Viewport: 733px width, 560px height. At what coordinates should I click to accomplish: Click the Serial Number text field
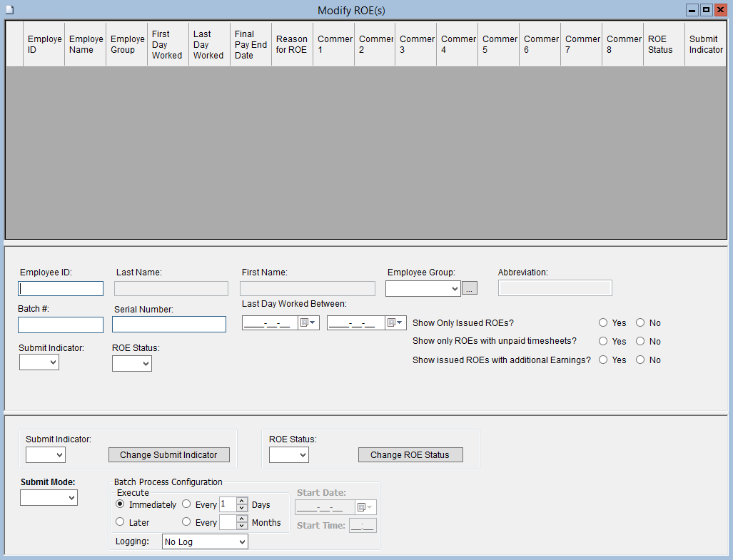pyautogui.click(x=169, y=325)
